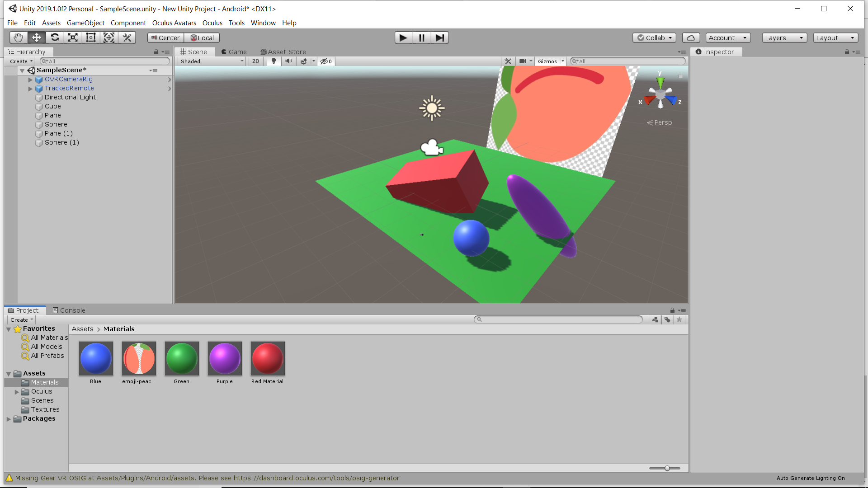Open the Shaded draw mode dropdown
The image size is (868, 488).
(x=212, y=61)
